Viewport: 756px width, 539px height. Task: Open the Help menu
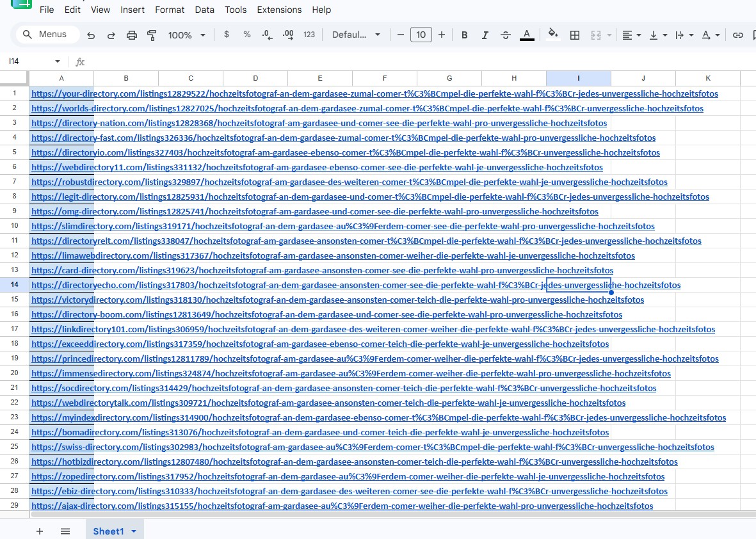coord(321,10)
